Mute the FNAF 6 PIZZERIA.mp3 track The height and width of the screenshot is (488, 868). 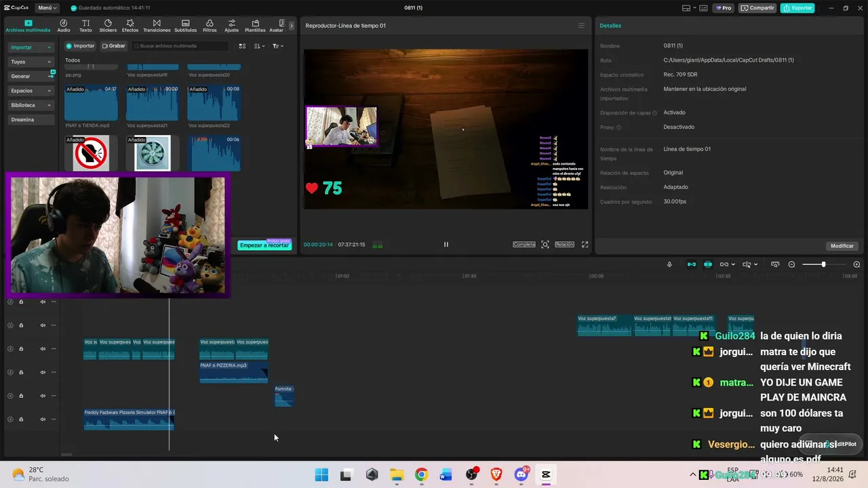tap(43, 372)
